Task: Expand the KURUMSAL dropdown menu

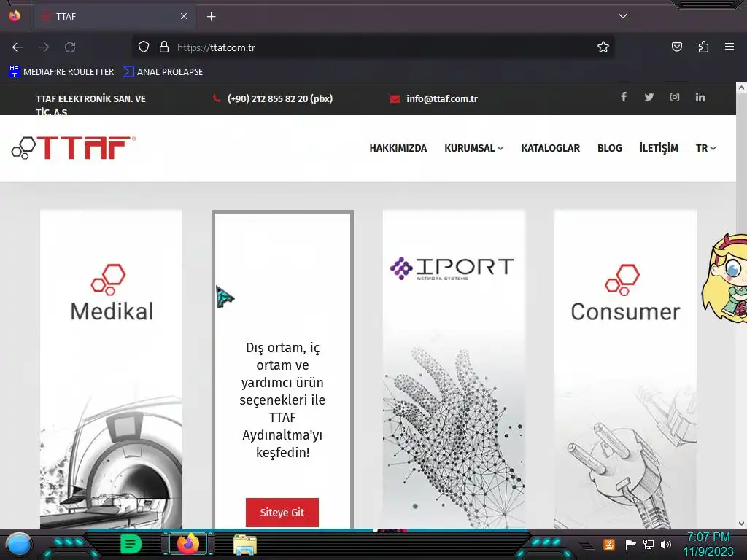Action: [473, 148]
